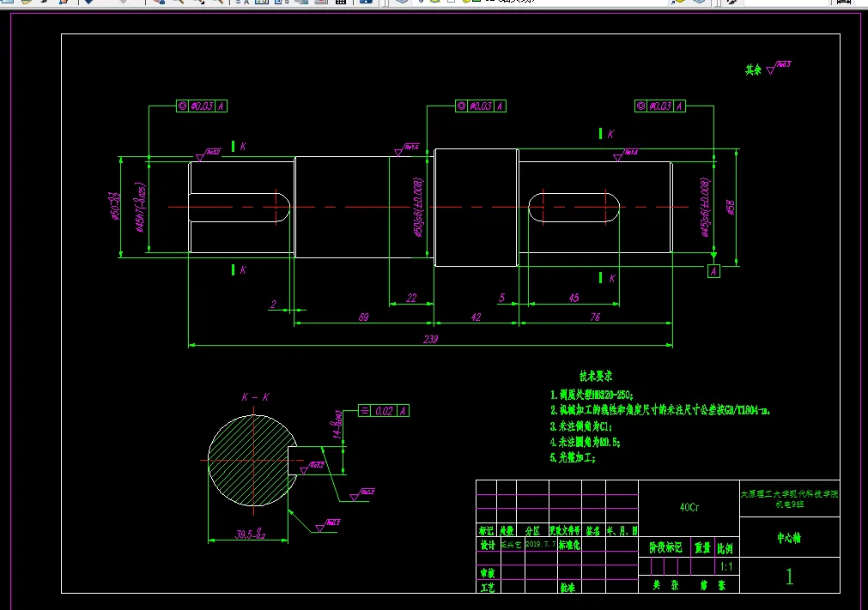The height and width of the screenshot is (610, 868).
Task: Select the 审核 cell in title block
Action: tap(488, 573)
